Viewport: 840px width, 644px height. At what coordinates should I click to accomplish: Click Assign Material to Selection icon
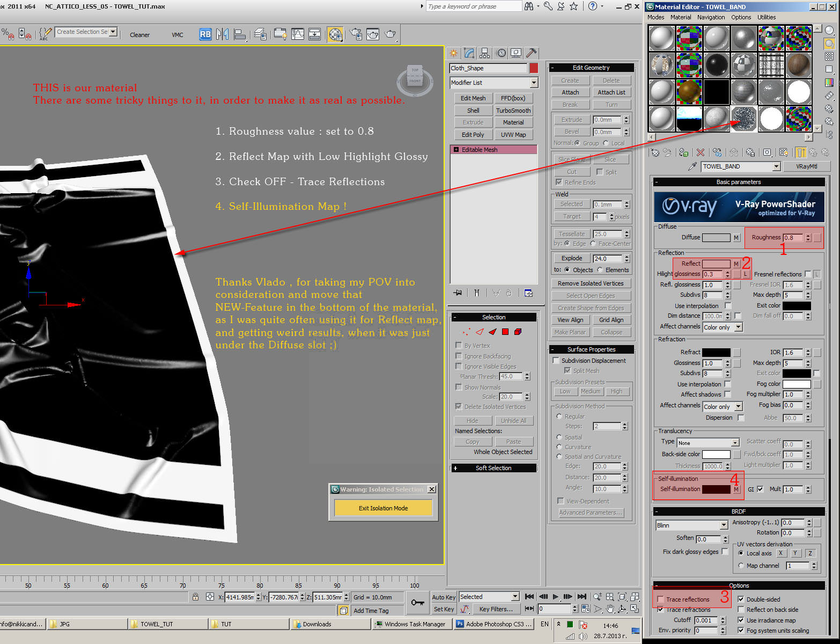pos(683,152)
